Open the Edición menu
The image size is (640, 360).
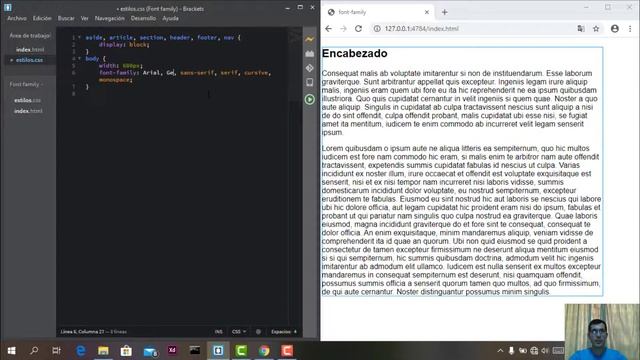tap(42, 18)
